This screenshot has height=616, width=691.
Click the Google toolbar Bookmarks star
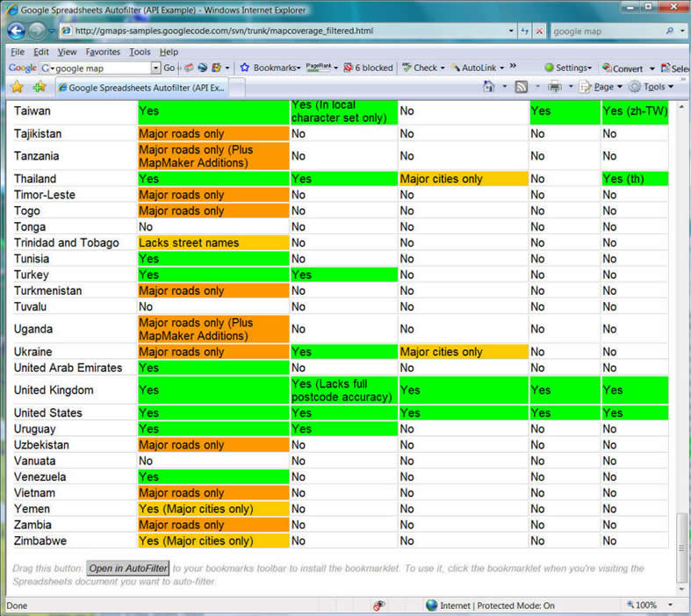(245, 68)
